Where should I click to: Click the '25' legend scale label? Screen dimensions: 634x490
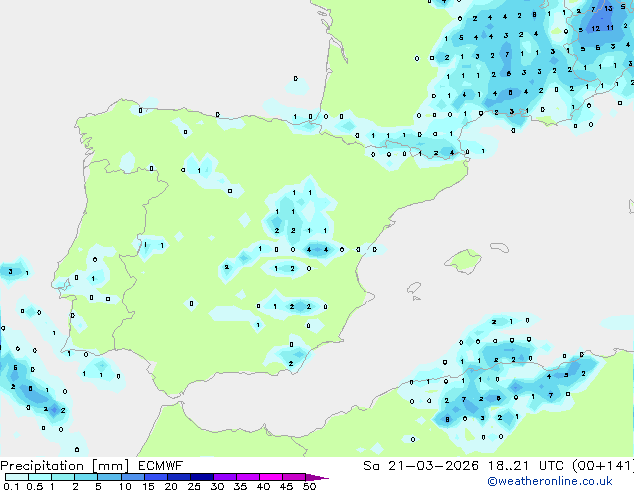194,486
